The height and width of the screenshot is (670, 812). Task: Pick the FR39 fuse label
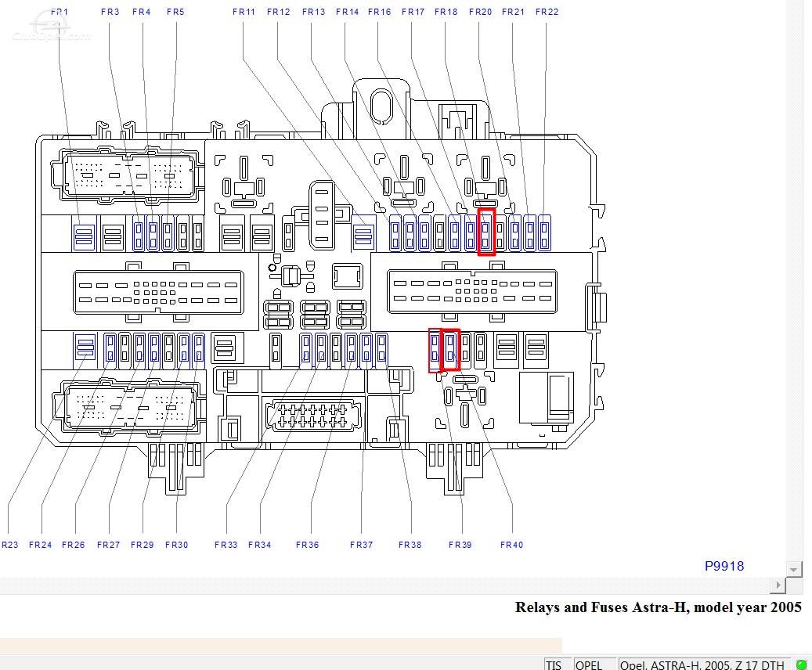[x=460, y=545]
